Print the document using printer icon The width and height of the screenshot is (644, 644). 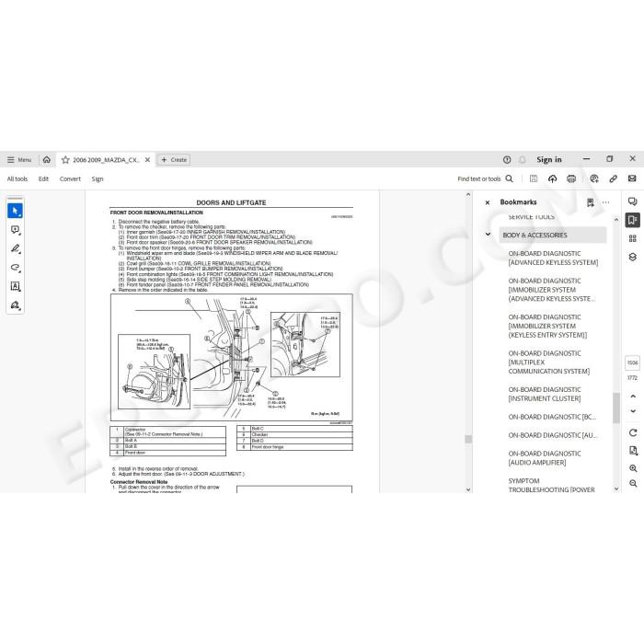[571, 178]
